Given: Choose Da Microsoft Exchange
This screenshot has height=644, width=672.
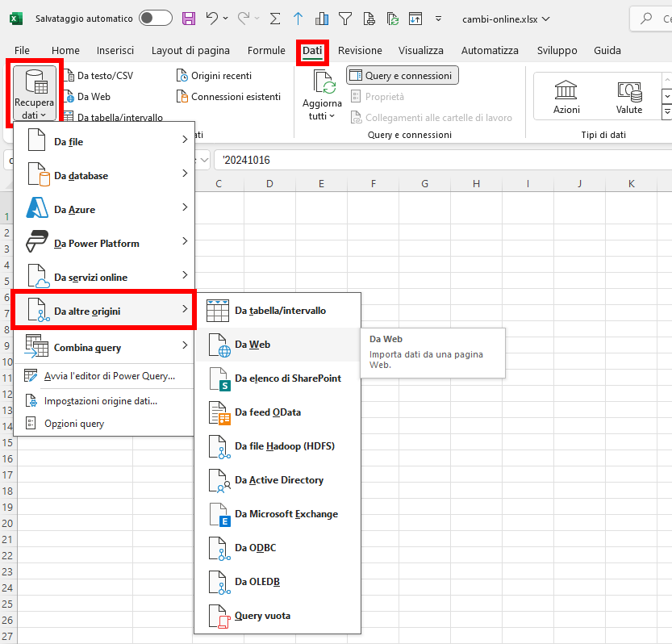Looking at the screenshot, I should point(278,513).
